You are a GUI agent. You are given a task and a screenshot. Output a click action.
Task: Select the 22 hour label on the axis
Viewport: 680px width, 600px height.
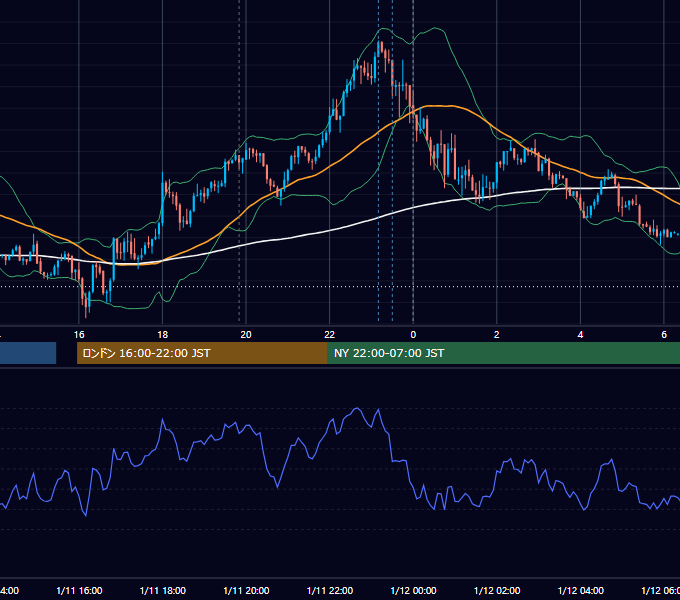(x=330, y=335)
